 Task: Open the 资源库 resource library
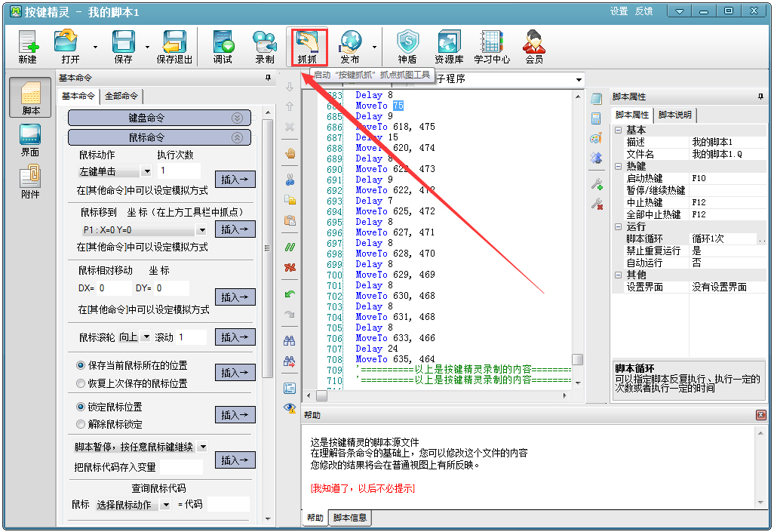[x=449, y=47]
